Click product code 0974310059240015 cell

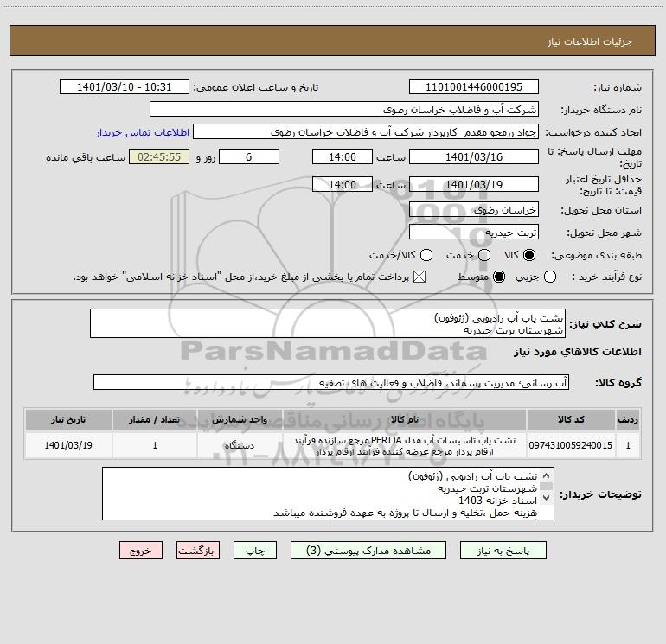point(571,445)
